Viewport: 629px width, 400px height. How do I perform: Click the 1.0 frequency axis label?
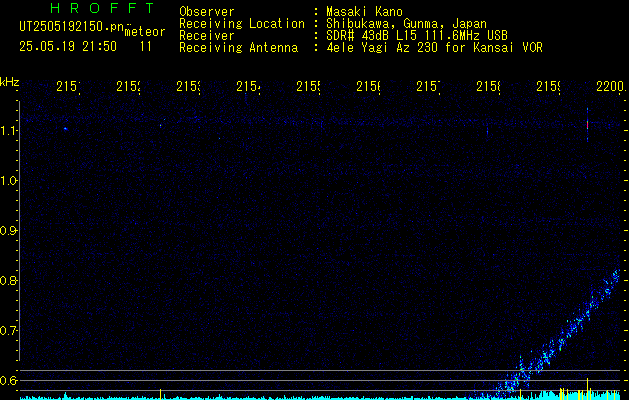click(x=7, y=181)
